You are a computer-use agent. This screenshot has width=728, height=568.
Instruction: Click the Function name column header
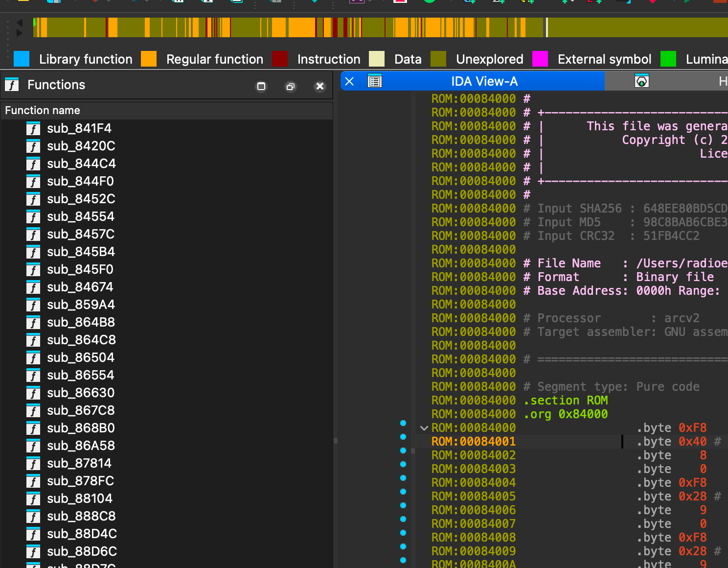(166, 110)
